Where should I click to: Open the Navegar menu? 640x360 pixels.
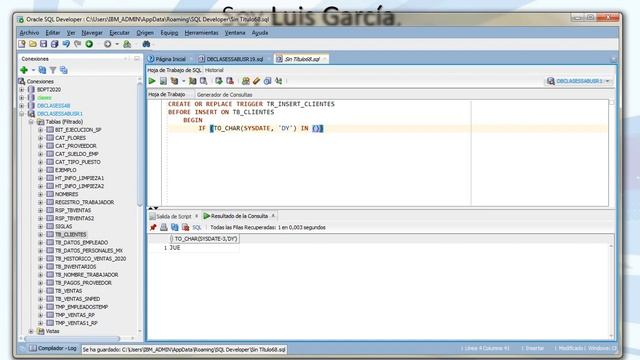pyautogui.click(x=92, y=33)
